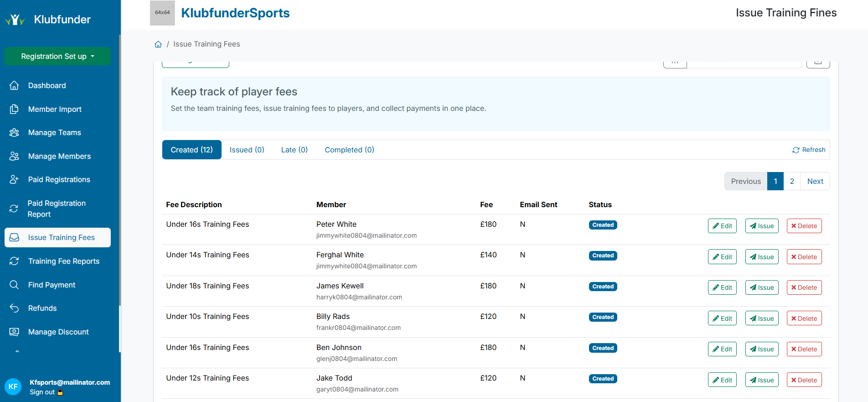
Task: Open Dashboard from the sidebar
Action: 46,85
